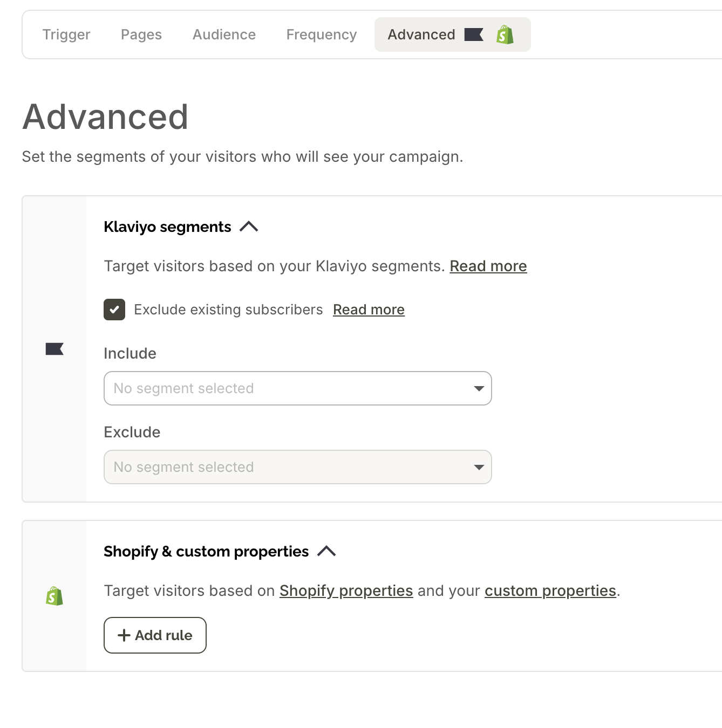
Task: Collapse the Shopify & custom properties chevron
Action: coord(326,551)
